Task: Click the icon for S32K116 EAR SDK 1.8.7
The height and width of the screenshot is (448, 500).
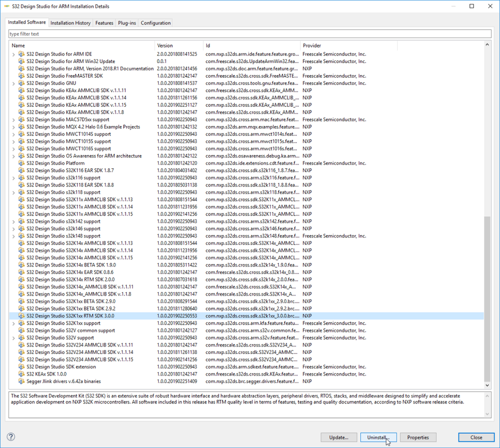Action: 22,170
